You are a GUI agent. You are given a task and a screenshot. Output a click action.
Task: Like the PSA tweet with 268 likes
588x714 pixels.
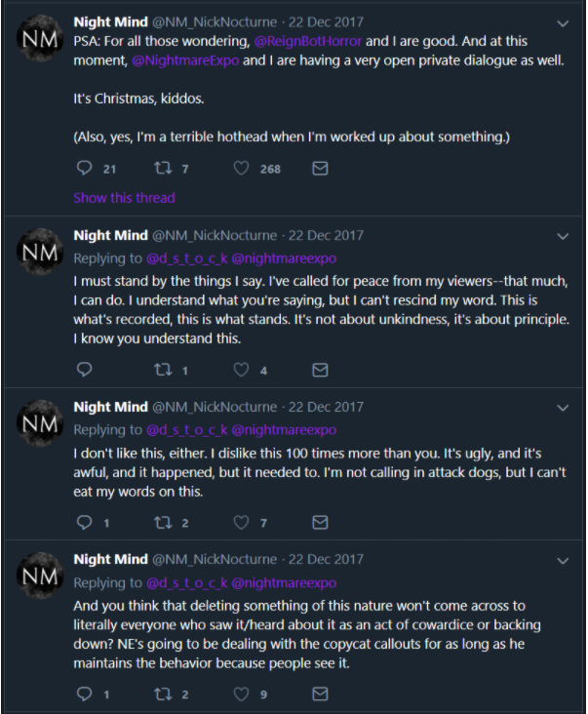(x=241, y=169)
